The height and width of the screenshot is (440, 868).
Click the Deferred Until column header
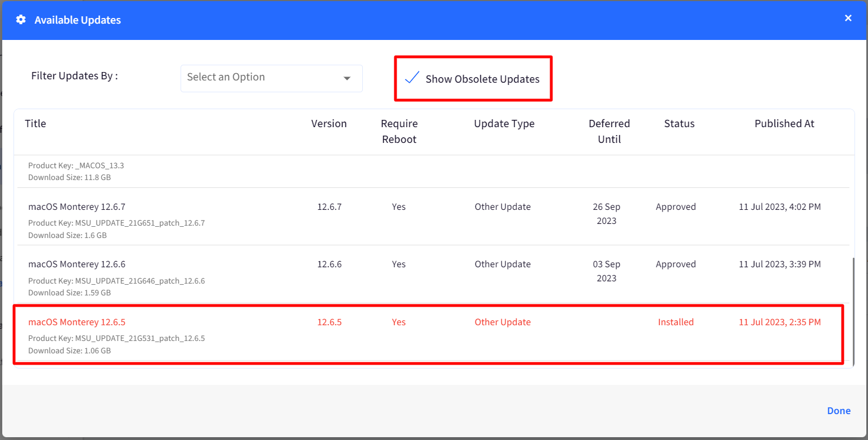click(x=609, y=131)
